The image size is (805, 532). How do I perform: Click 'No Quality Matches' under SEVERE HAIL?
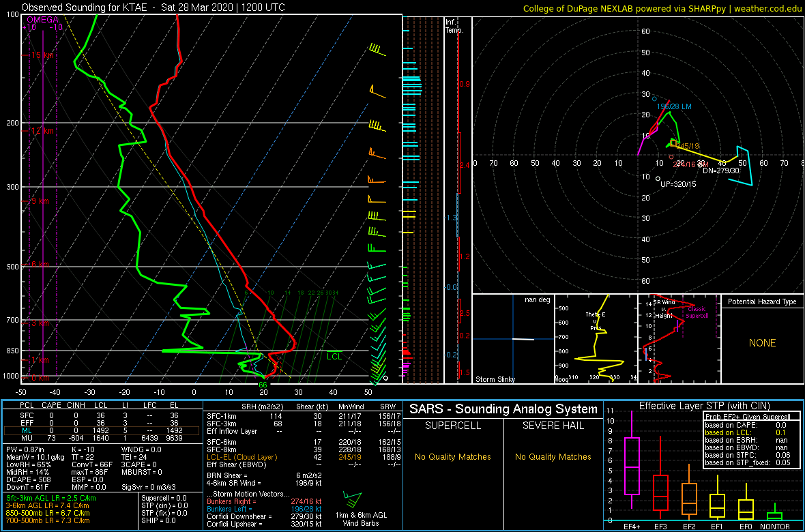click(x=553, y=456)
